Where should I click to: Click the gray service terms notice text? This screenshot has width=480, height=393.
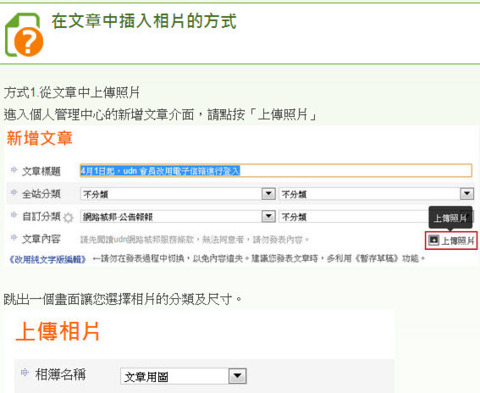pyautogui.click(x=195, y=240)
